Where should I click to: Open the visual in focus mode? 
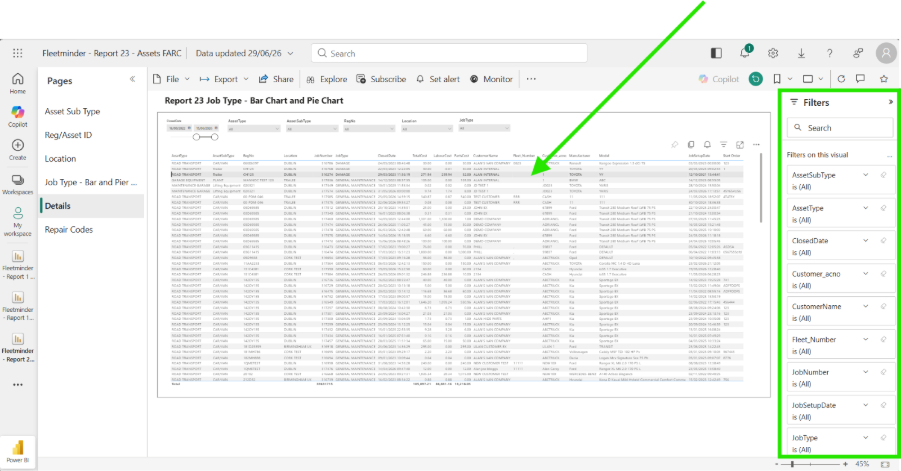(740, 145)
